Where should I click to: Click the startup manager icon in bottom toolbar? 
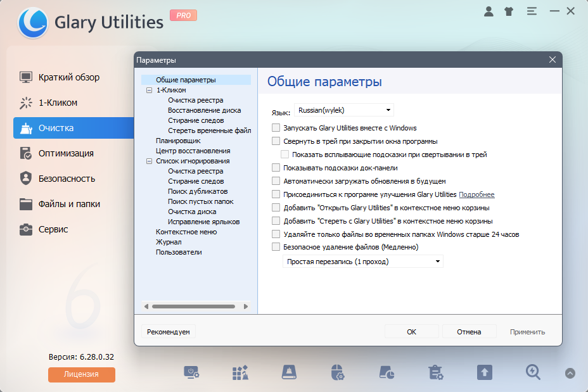tap(191, 373)
